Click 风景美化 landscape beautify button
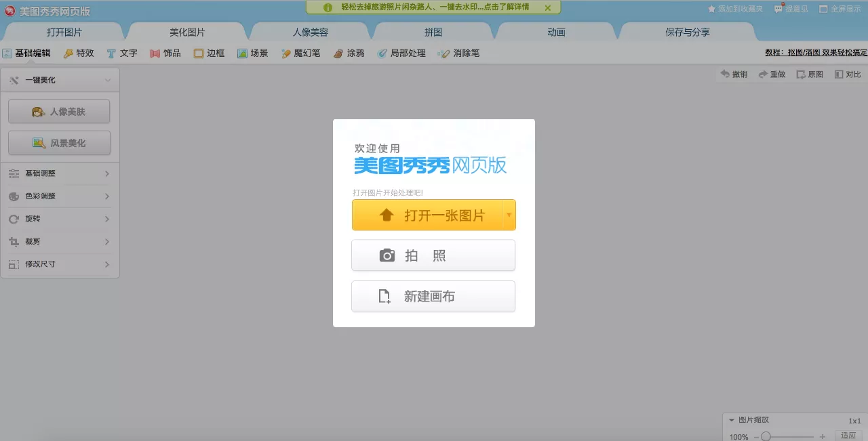Viewport: 868px width, 441px height. click(59, 143)
